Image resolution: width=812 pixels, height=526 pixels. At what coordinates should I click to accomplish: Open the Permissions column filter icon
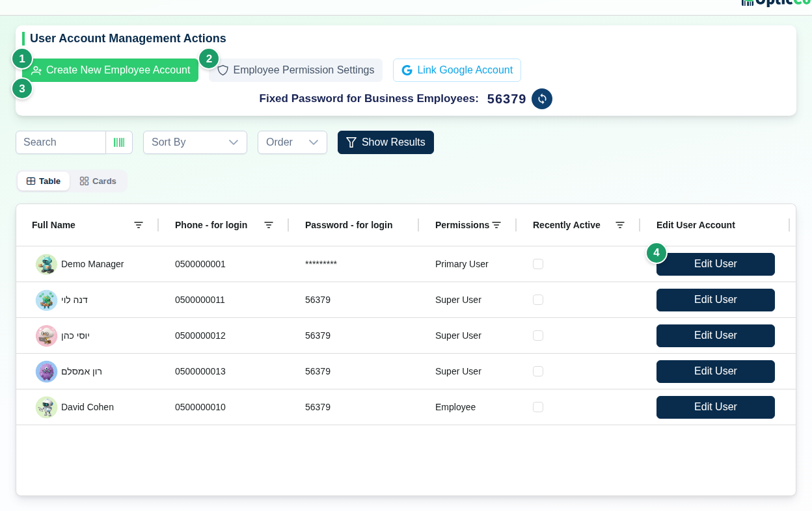[496, 225]
